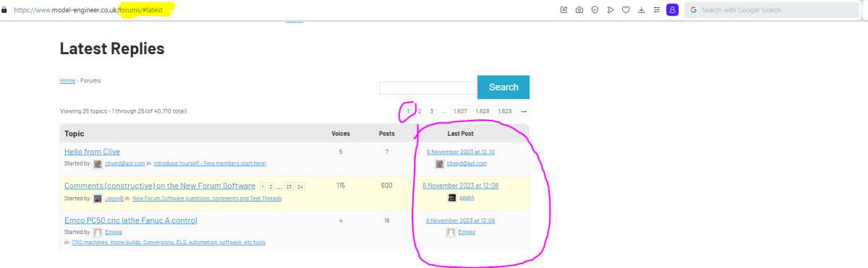Click the play/send arrow icon in the browser toolbar
This screenshot has width=868, height=268.
pos(610,10)
